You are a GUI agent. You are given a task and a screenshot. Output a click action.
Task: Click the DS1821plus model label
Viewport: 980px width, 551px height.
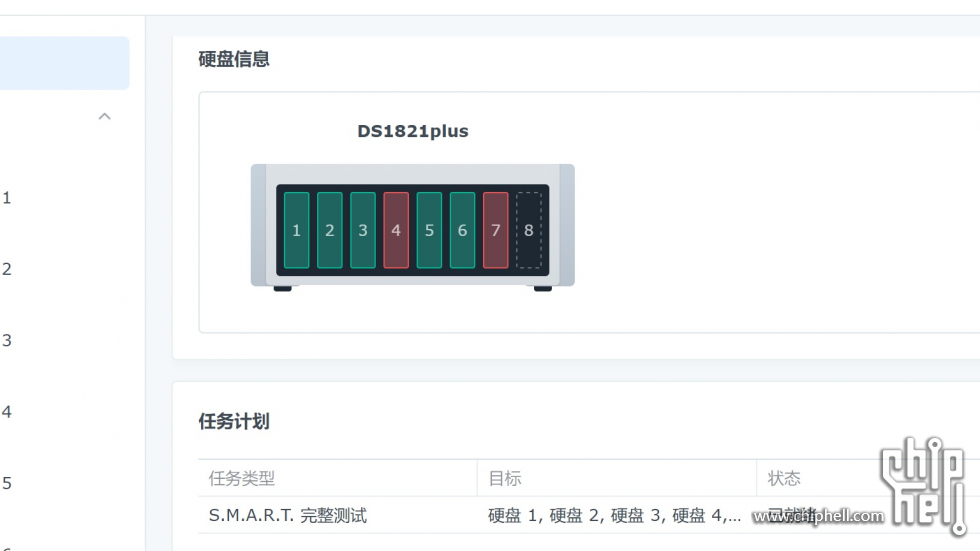point(412,131)
